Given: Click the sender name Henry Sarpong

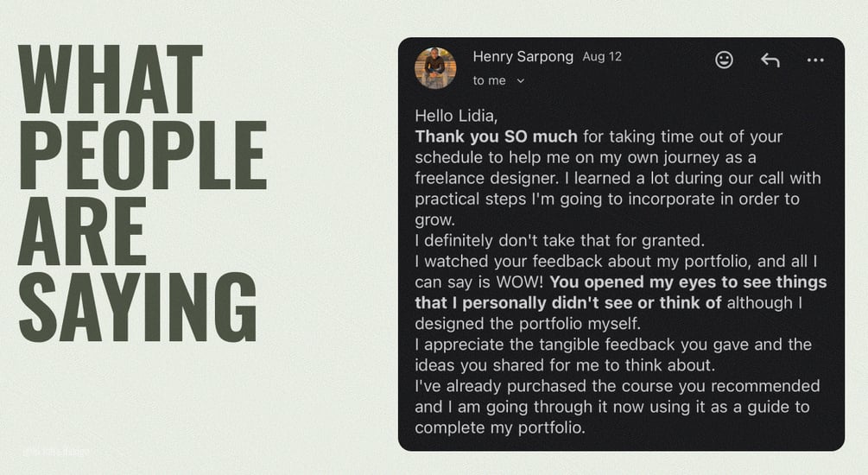Looking at the screenshot, I should (x=523, y=57).
